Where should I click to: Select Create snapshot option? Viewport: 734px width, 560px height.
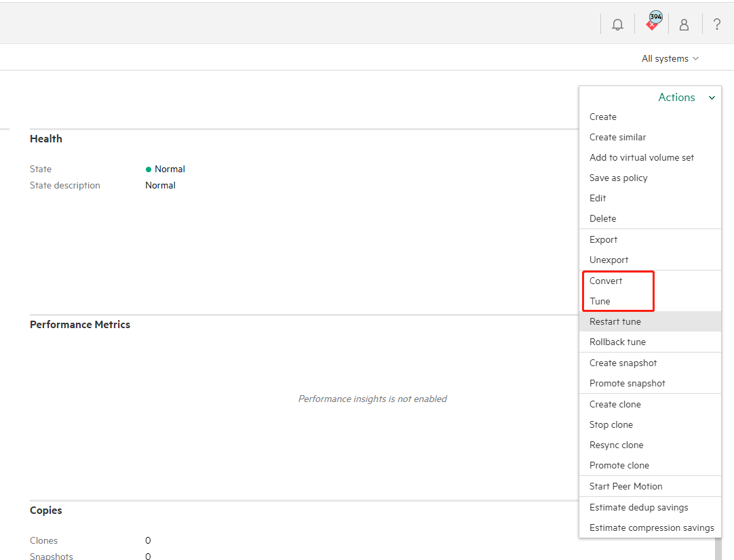[623, 363]
